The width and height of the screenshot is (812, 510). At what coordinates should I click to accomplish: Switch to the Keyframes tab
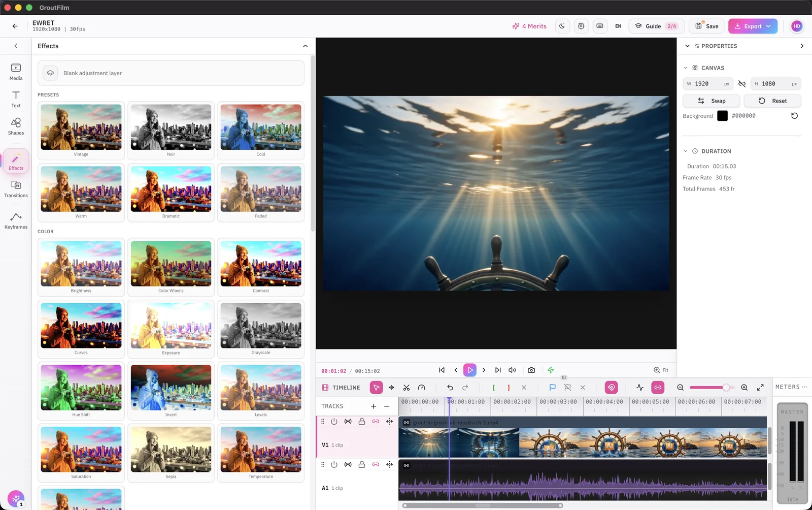click(x=16, y=221)
